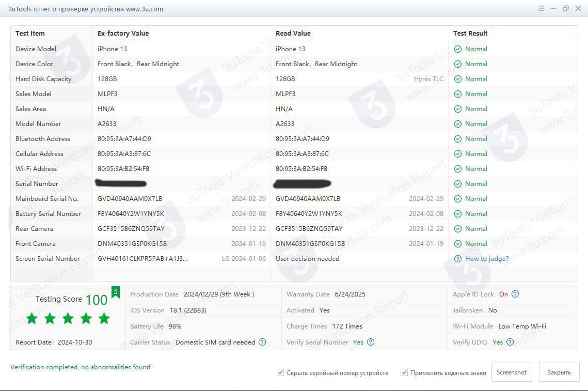Screen dimensions: 588x391
Task: Click the Закрыть button
Action: coord(559,372)
